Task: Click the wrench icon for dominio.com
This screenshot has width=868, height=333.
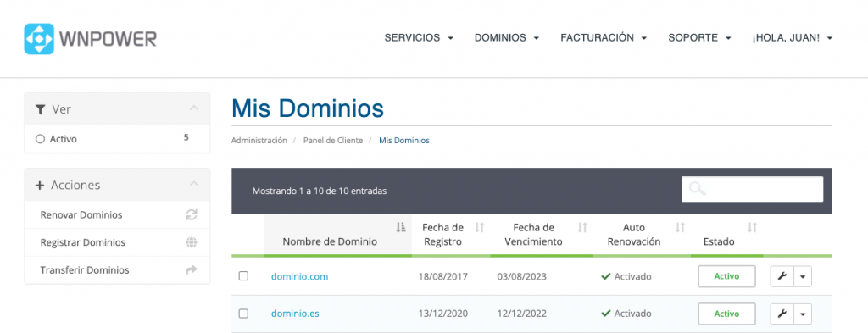Action: 782,276
